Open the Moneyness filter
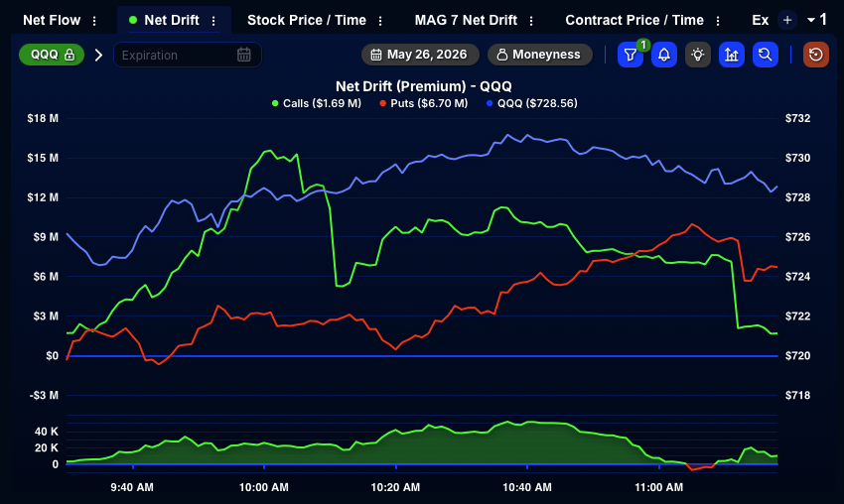The width and height of the screenshot is (844, 504). 539,55
